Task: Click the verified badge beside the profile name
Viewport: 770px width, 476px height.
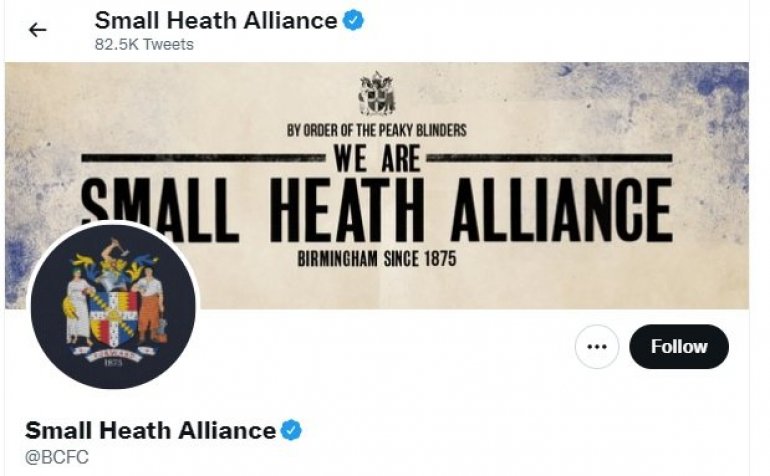Action: 291,430
